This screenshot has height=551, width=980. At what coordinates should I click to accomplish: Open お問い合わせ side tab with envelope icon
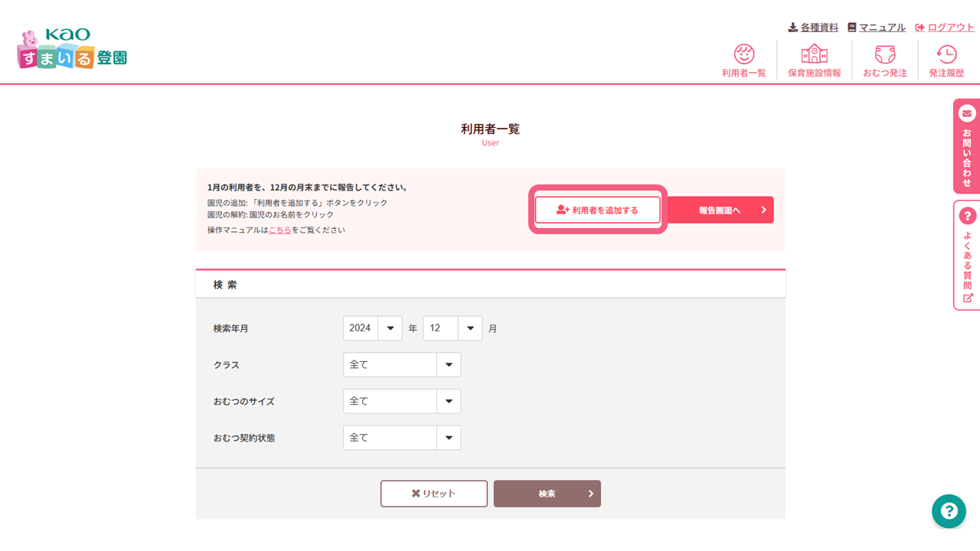[x=966, y=145]
